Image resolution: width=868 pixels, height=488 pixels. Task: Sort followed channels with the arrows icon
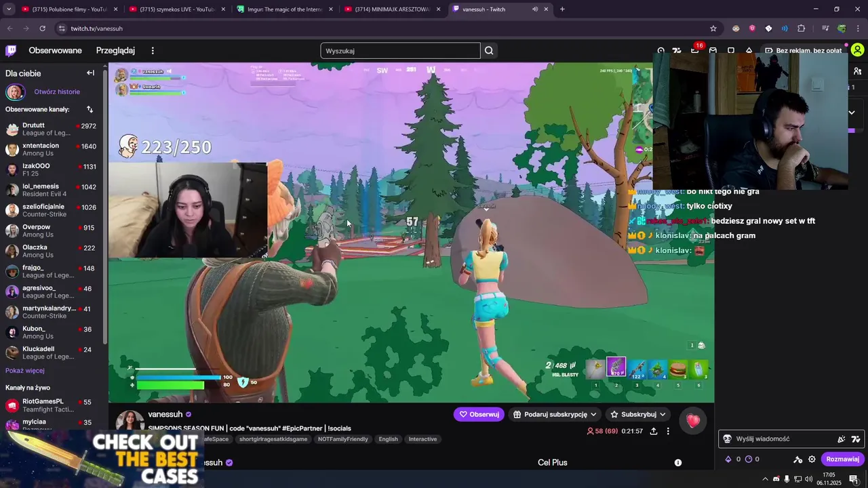pos(90,109)
